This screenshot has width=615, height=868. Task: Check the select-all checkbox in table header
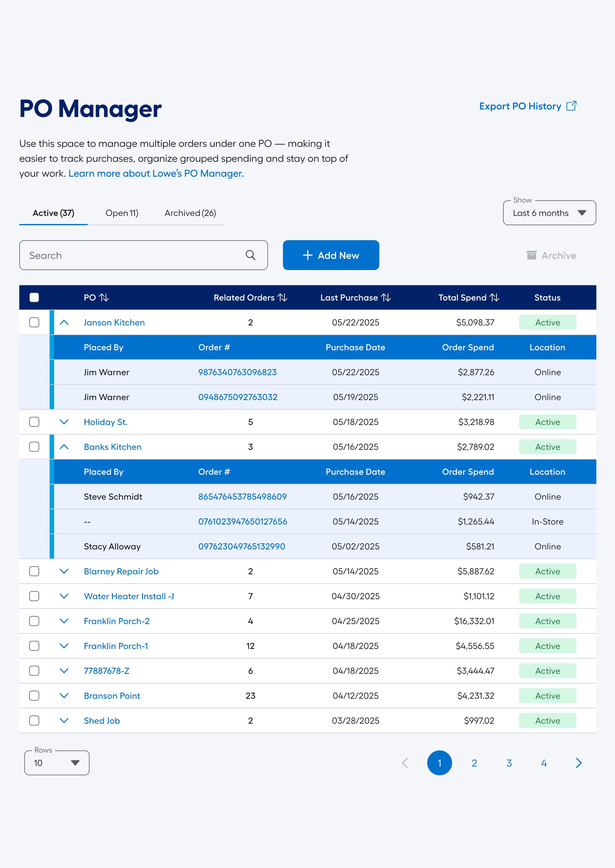(x=34, y=297)
